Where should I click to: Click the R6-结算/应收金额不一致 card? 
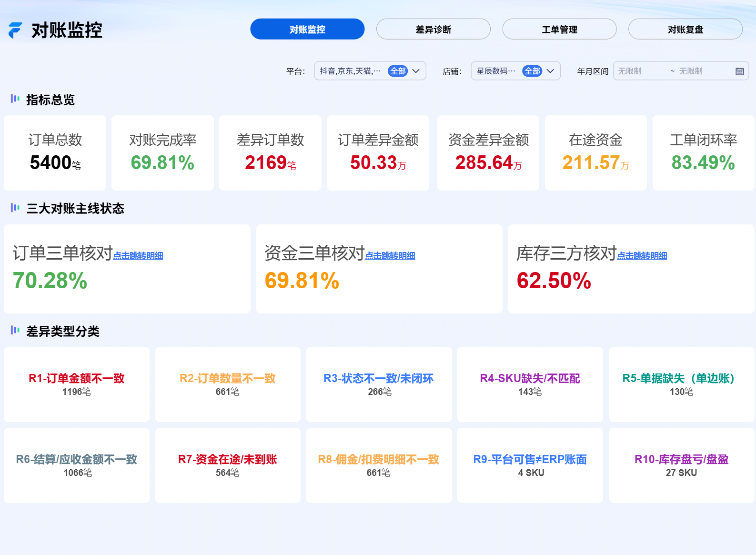click(x=77, y=465)
